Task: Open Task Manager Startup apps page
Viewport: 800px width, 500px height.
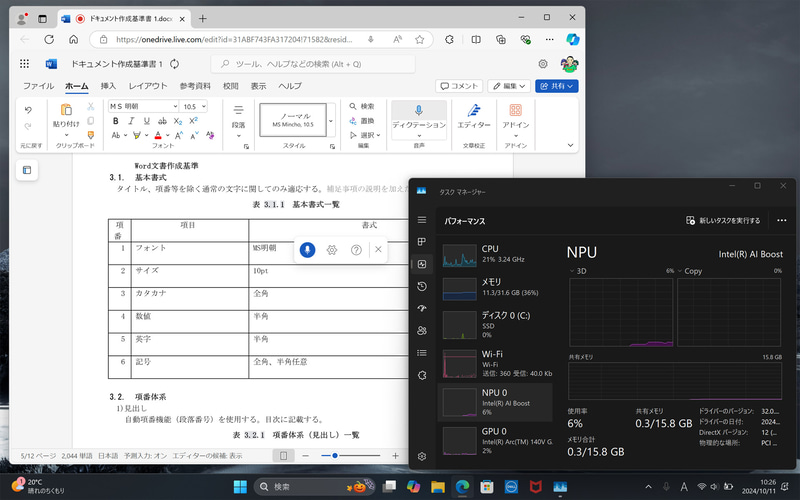Action: click(422, 309)
